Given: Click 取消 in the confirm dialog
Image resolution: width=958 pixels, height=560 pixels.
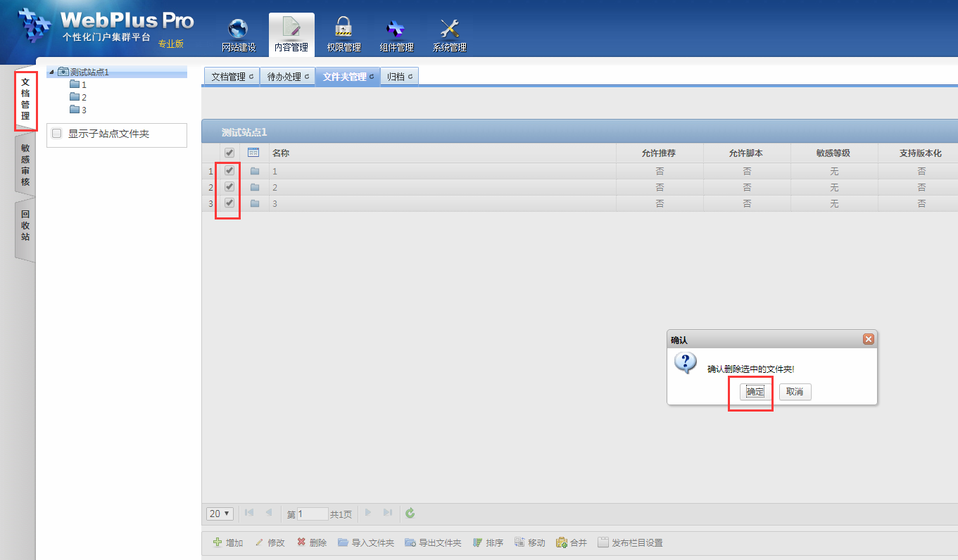Looking at the screenshot, I should pos(795,392).
